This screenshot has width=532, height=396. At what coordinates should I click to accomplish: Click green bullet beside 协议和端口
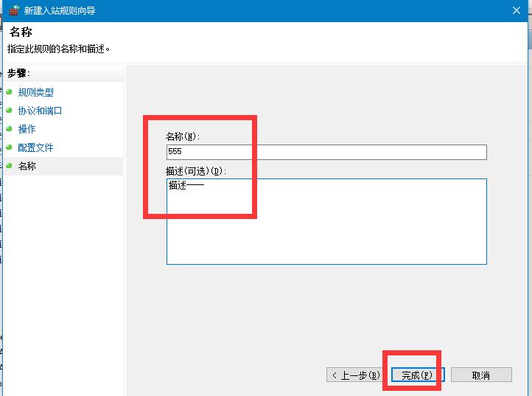pos(9,110)
